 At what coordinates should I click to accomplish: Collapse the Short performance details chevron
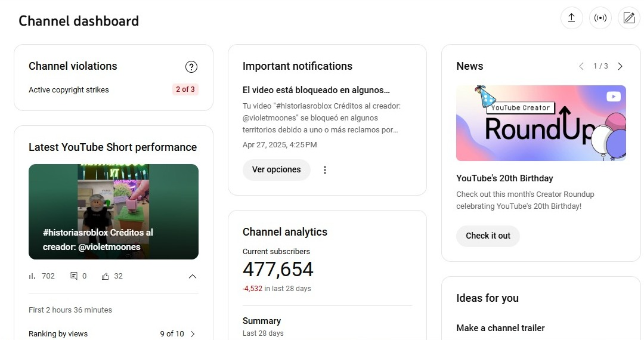point(192,276)
